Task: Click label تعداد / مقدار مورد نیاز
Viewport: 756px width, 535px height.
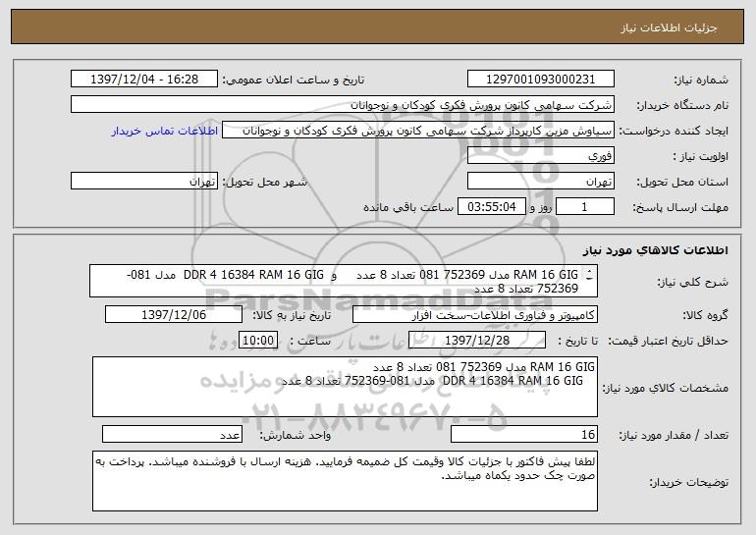Action: point(674,435)
